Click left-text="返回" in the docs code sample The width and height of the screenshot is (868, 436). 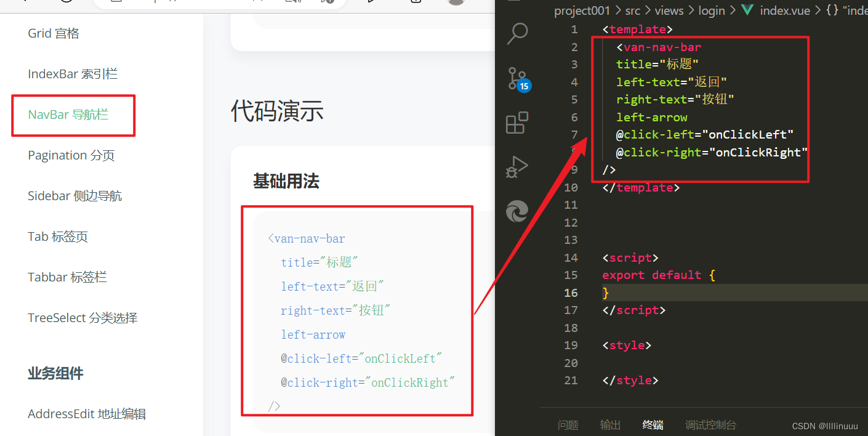pyautogui.click(x=332, y=286)
